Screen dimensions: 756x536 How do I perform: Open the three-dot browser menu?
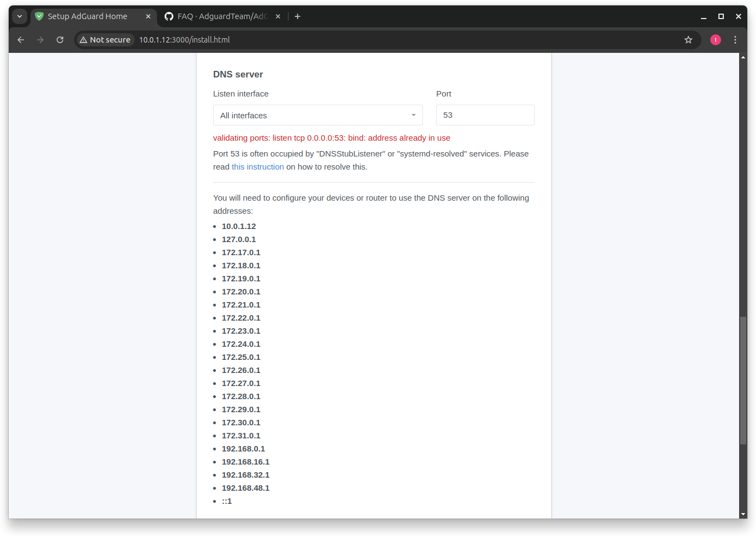click(735, 39)
